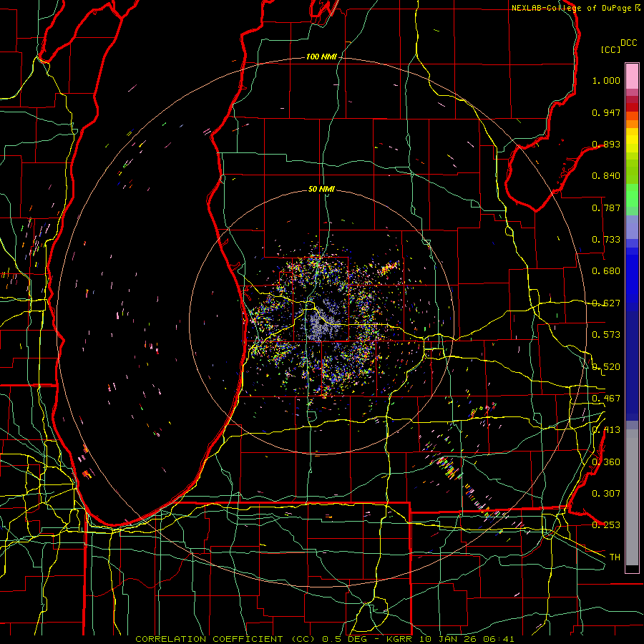Click the 0.467 scale value
This screenshot has height=644, width=644.
tap(606, 399)
